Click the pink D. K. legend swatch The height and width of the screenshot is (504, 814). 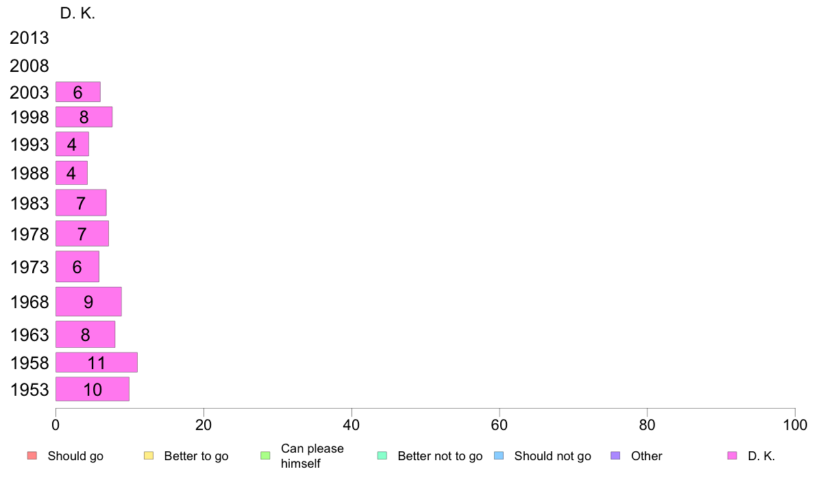tap(732, 456)
